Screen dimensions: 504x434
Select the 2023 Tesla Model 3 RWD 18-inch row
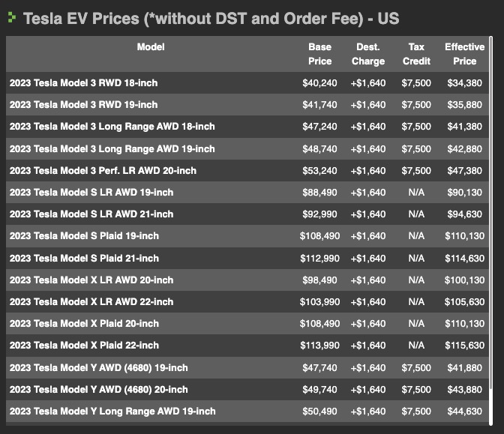tap(83, 83)
